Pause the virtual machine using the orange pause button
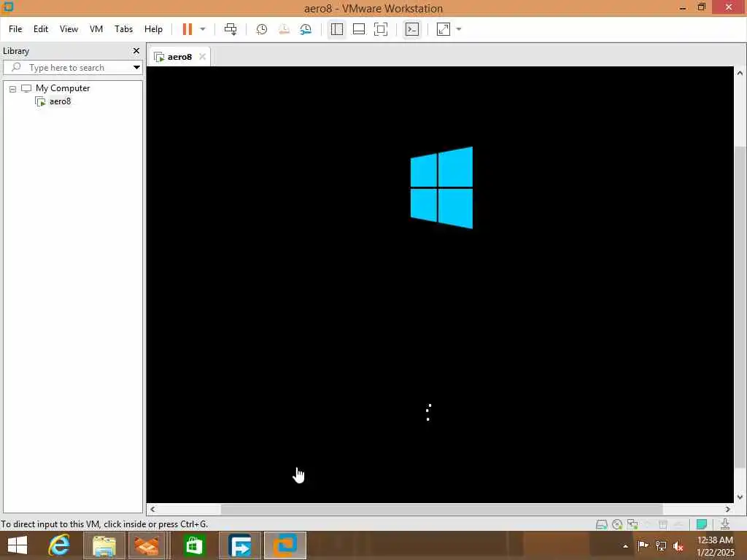 coord(187,29)
